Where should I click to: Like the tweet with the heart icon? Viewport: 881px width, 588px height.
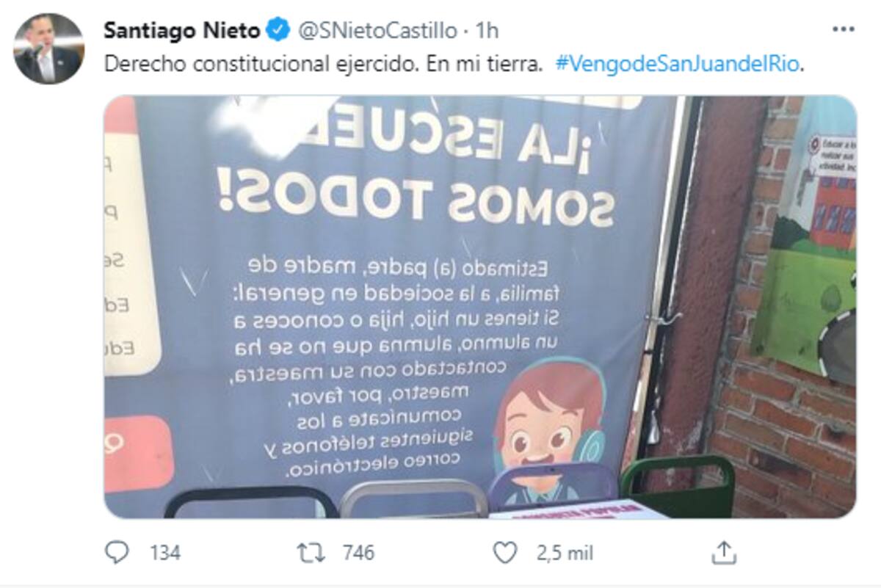(x=505, y=552)
